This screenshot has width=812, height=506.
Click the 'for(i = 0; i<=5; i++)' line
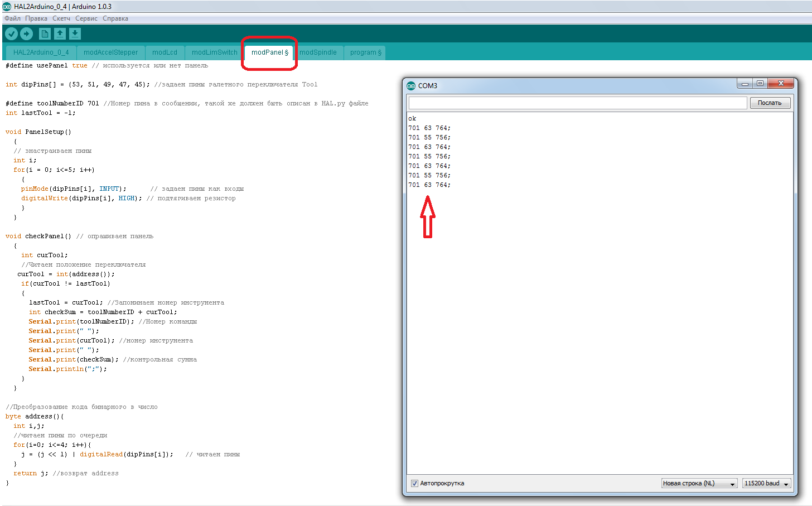click(54, 170)
